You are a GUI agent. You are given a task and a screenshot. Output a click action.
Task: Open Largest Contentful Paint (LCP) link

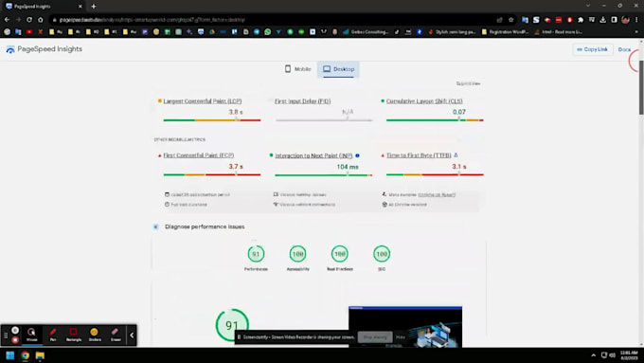click(203, 101)
